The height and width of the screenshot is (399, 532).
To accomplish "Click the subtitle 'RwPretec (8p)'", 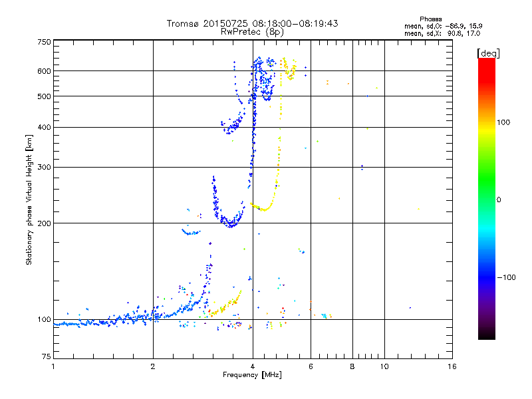I will tap(252, 32).
